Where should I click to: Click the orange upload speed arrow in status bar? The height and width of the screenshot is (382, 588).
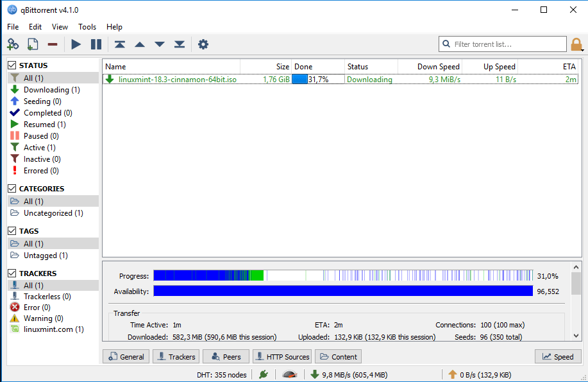452,374
